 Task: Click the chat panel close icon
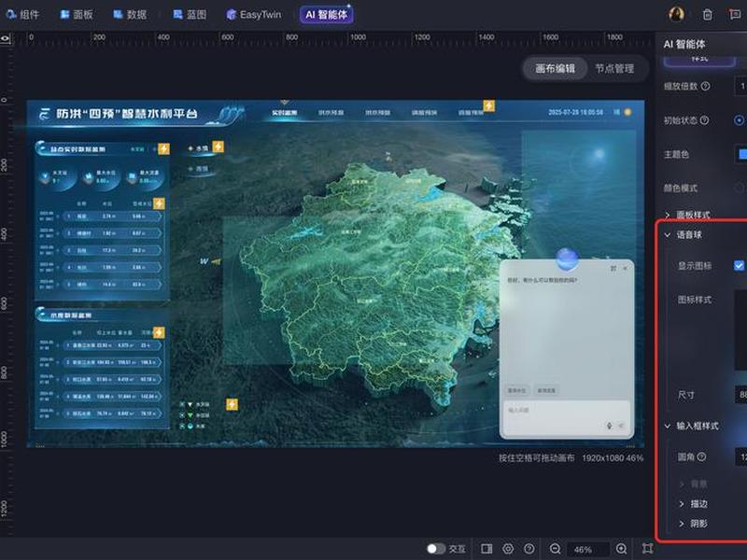pyautogui.click(x=625, y=269)
